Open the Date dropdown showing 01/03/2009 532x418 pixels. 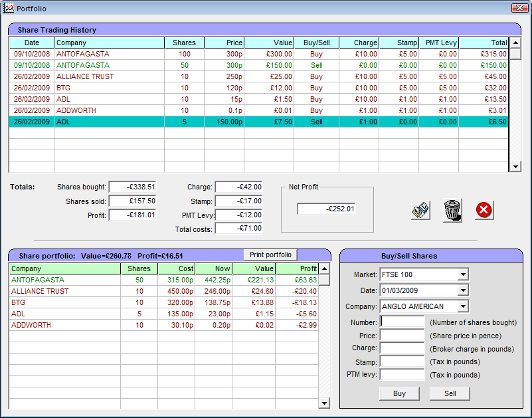tap(463, 290)
